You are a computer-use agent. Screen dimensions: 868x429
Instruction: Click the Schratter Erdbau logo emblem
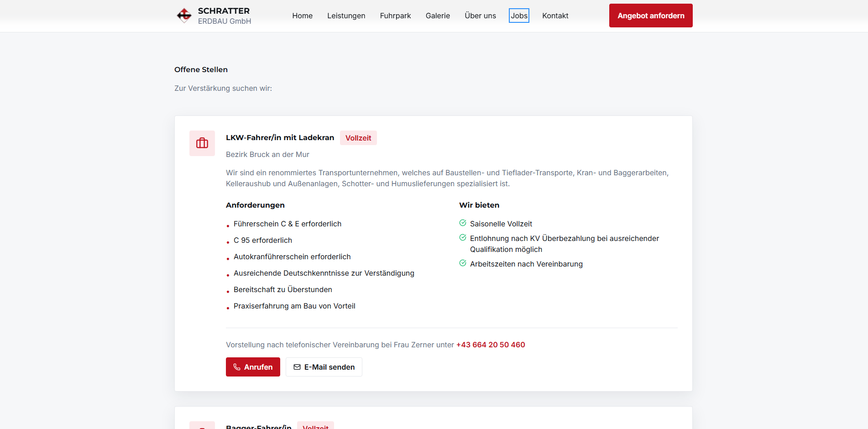coord(184,16)
